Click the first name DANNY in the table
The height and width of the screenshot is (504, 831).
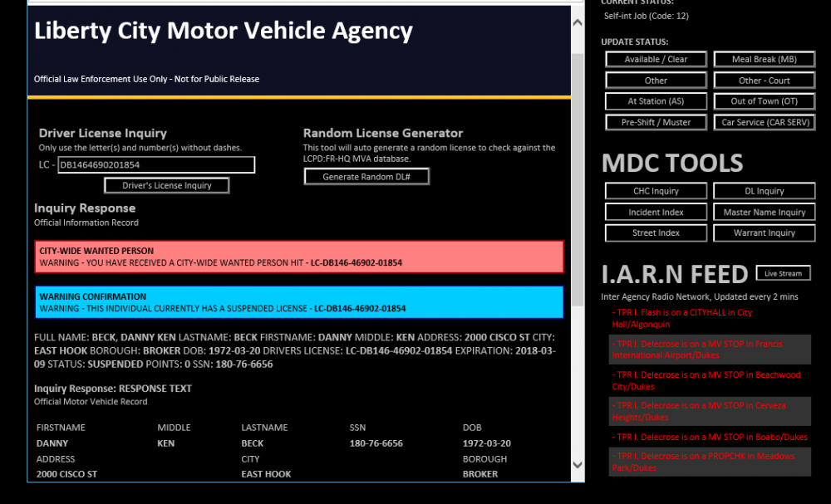(52, 443)
